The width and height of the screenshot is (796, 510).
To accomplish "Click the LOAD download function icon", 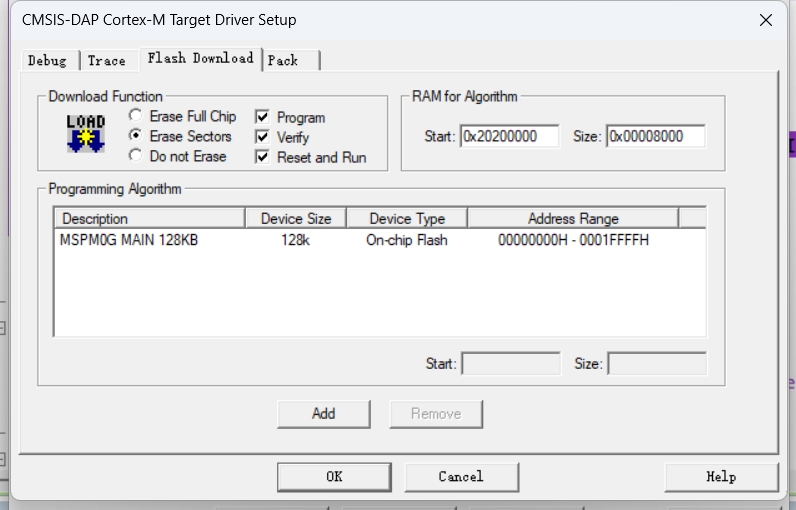I will pyautogui.click(x=85, y=135).
